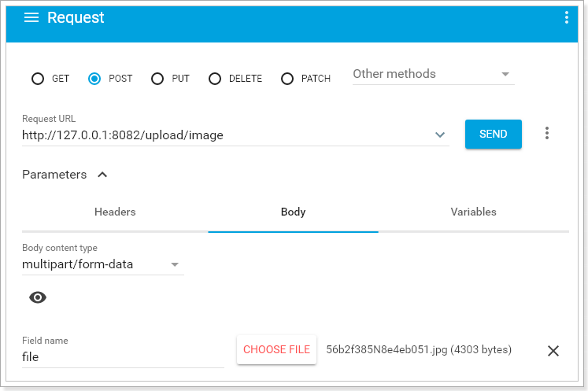Select the PATCH method
The height and width of the screenshot is (391, 588).
pyautogui.click(x=287, y=79)
